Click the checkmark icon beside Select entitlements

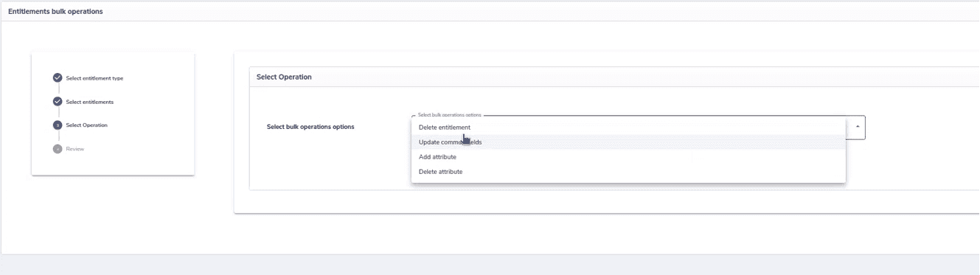pos(58,102)
